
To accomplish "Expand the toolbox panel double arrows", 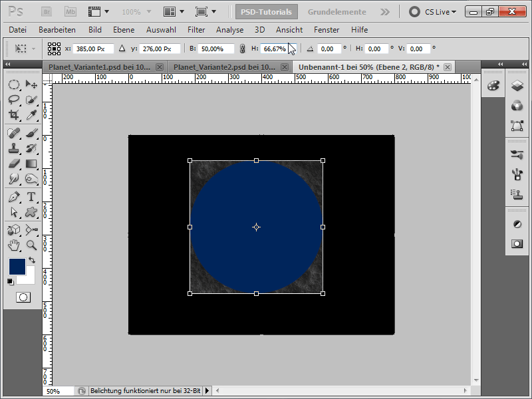I will [7, 64].
